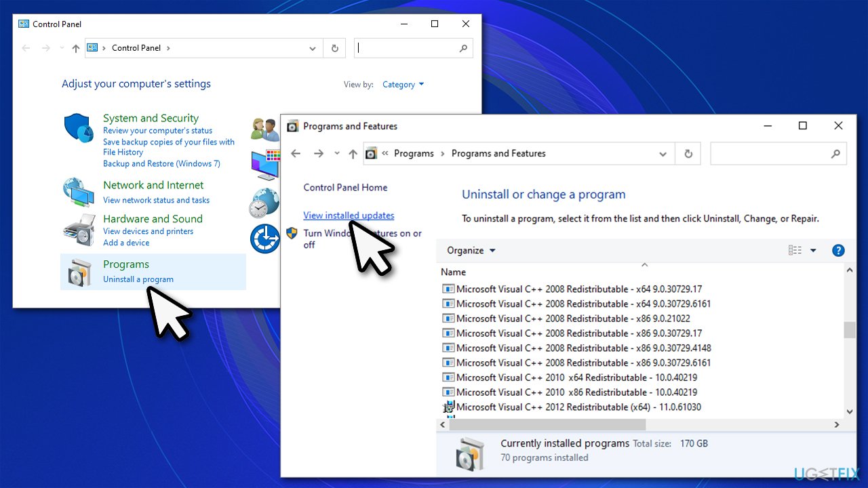Go up a level from Programs and Features
Viewport: 868px width, 488px height.
click(x=353, y=154)
